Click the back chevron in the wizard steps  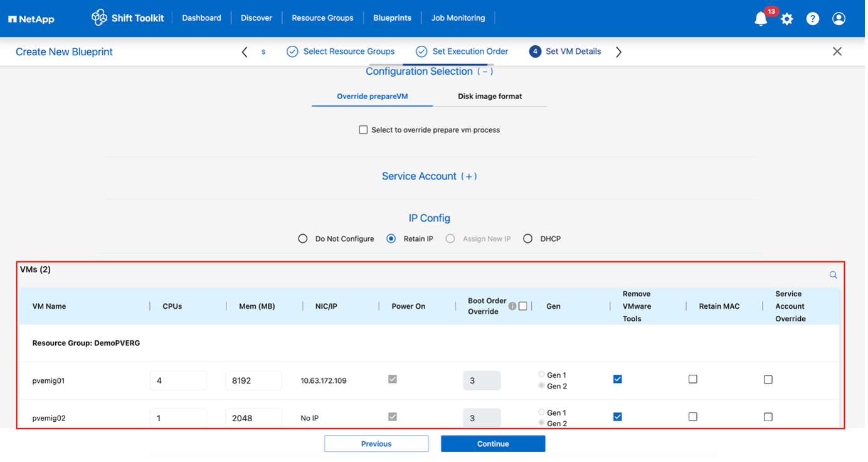point(244,51)
